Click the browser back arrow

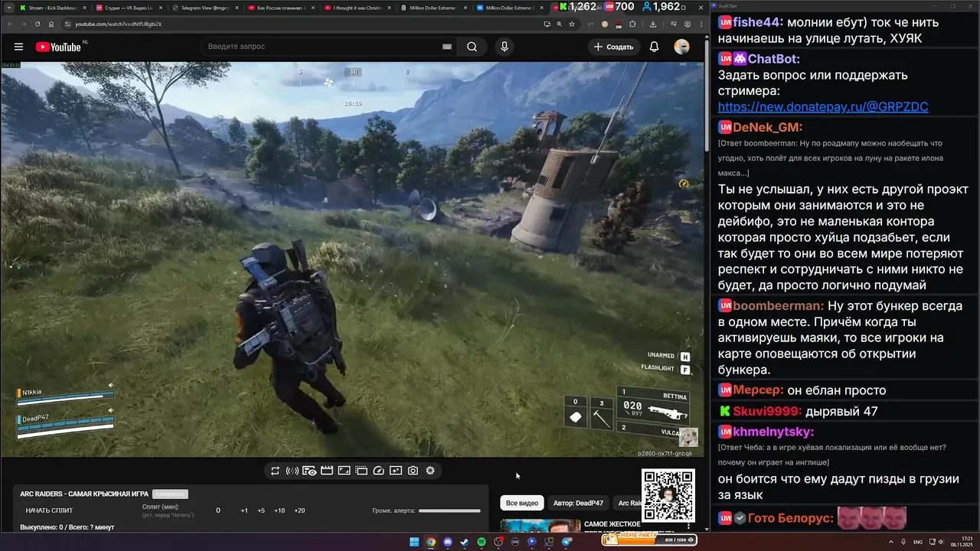pyautogui.click(x=8, y=24)
